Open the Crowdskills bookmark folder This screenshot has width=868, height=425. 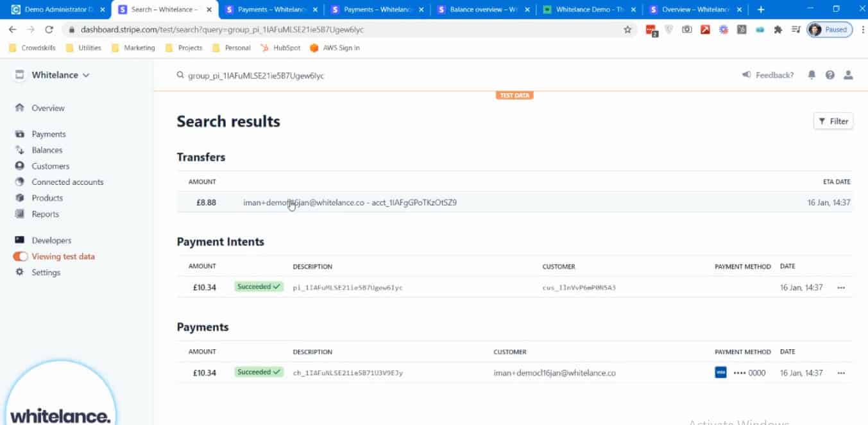[x=32, y=48]
